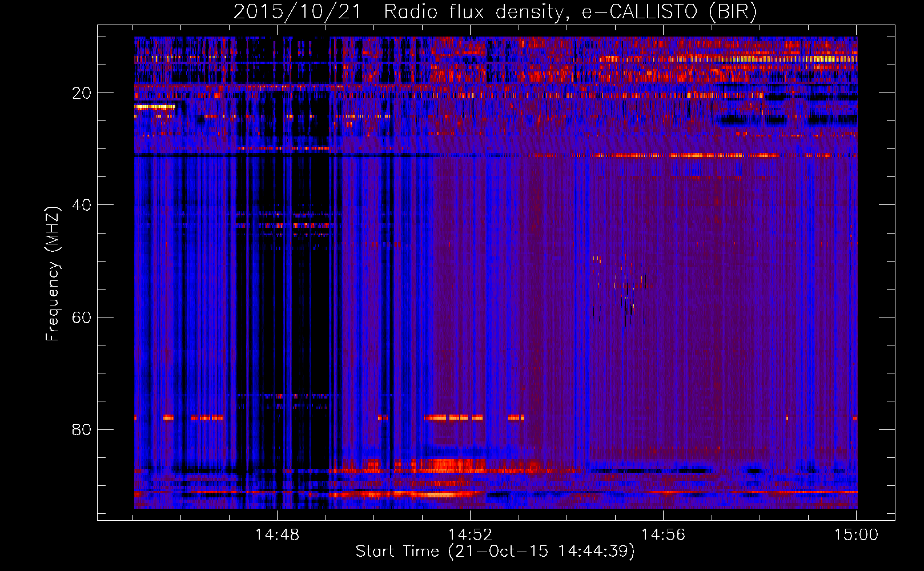Screen dimensions: 924x571
Task: Click the bright yellow burst near 22 MHz
Action: pyautogui.click(x=155, y=107)
